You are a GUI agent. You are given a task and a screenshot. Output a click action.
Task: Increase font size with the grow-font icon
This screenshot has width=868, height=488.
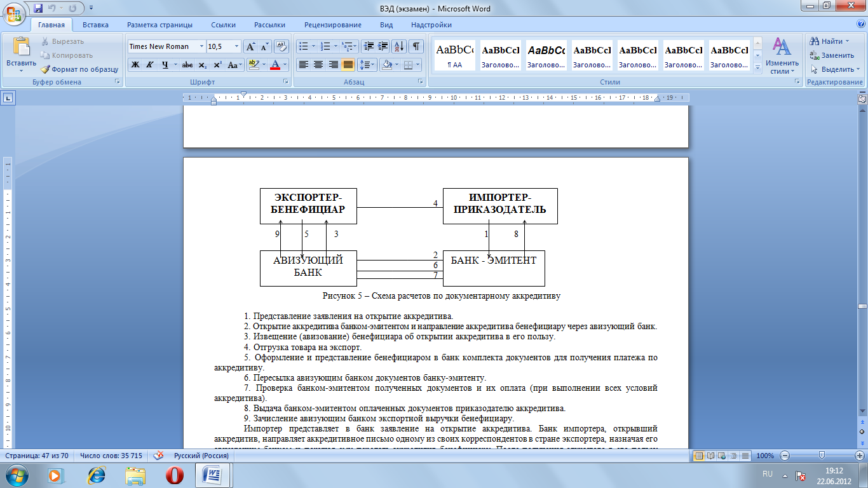[x=251, y=46]
